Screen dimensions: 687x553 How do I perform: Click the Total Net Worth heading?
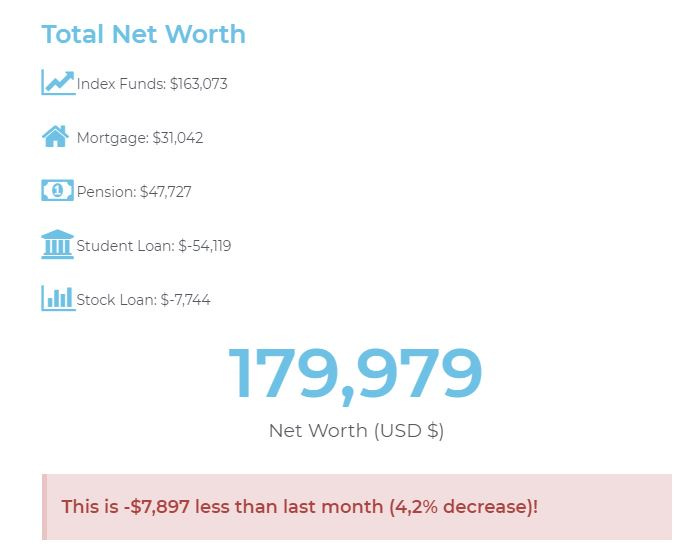pos(143,34)
